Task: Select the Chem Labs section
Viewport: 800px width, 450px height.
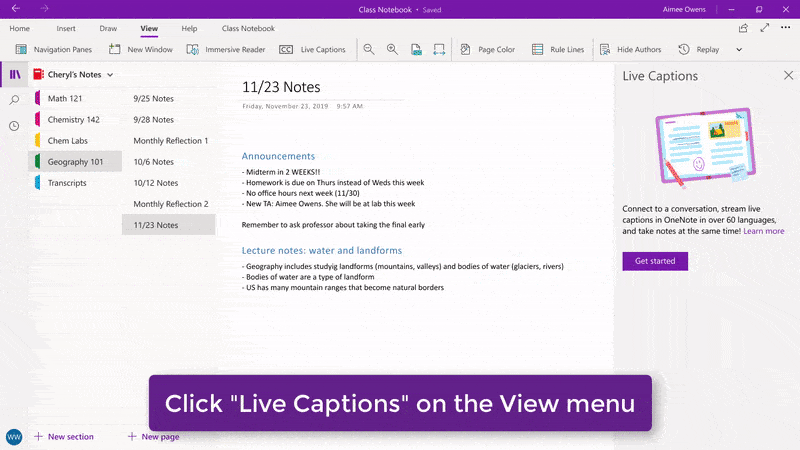Action: [68, 141]
